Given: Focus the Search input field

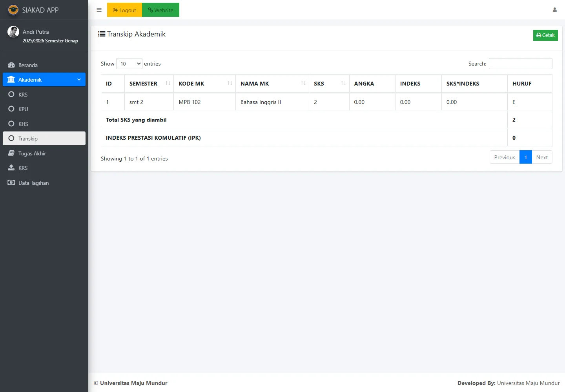Looking at the screenshot, I should click(x=520, y=64).
